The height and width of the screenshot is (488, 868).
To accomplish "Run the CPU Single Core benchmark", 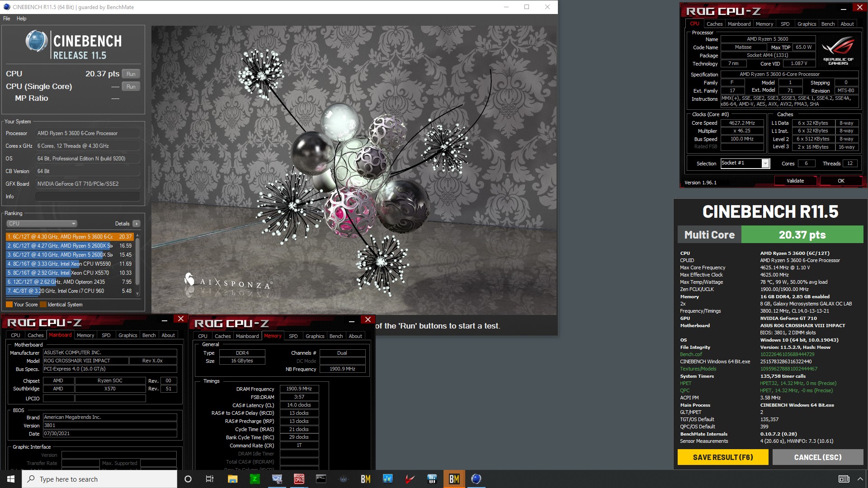I will [131, 87].
